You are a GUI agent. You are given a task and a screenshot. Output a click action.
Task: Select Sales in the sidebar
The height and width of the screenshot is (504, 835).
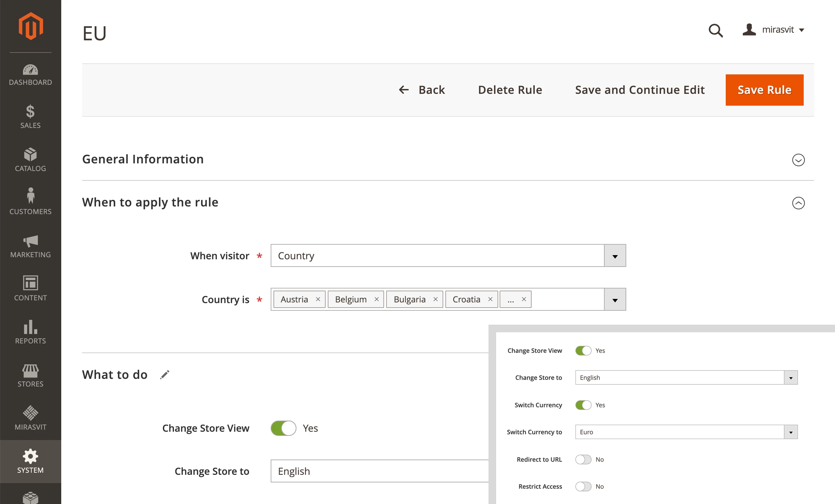tap(31, 116)
